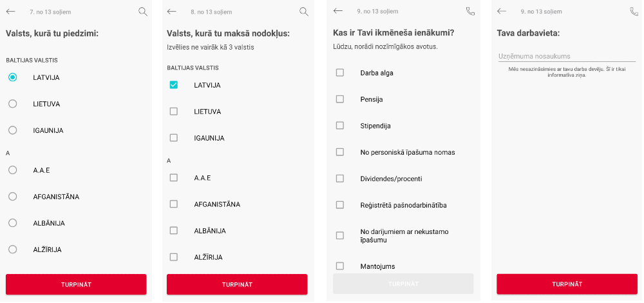Tap phone icon on monthly income screen
The height and width of the screenshot is (303, 644).
coord(470,11)
